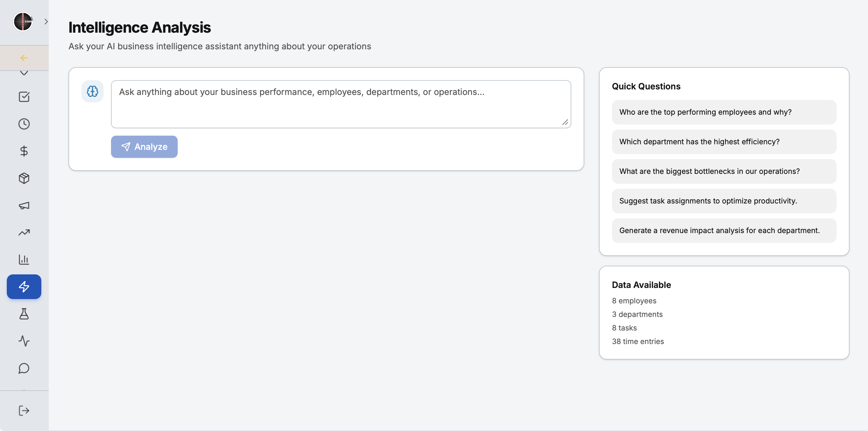The height and width of the screenshot is (431, 868).
Task: Open the trending-up arrow sidebar icon
Action: [x=24, y=232]
